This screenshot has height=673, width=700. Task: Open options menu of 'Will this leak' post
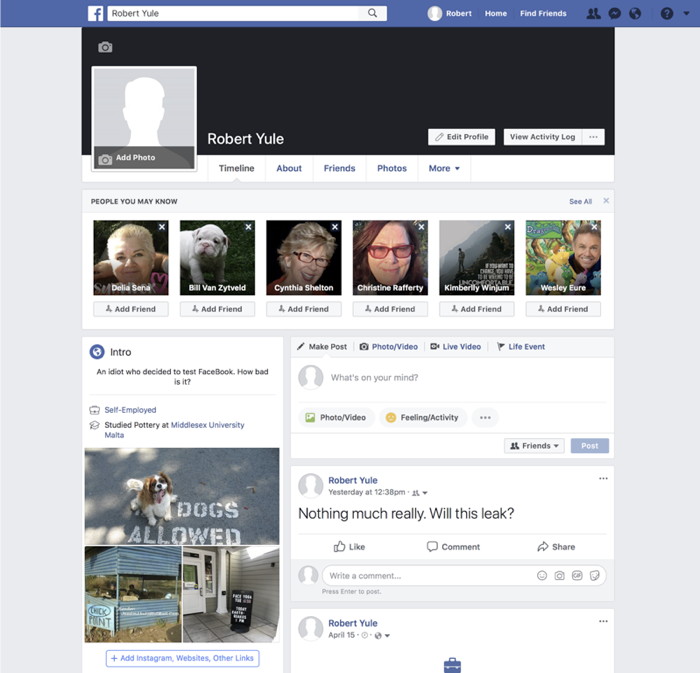[603, 478]
